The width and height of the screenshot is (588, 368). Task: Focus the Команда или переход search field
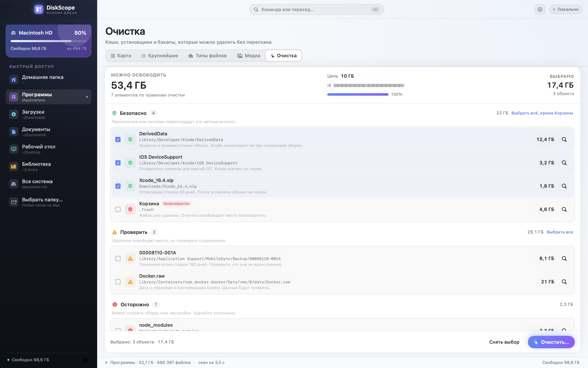[x=317, y=9]
